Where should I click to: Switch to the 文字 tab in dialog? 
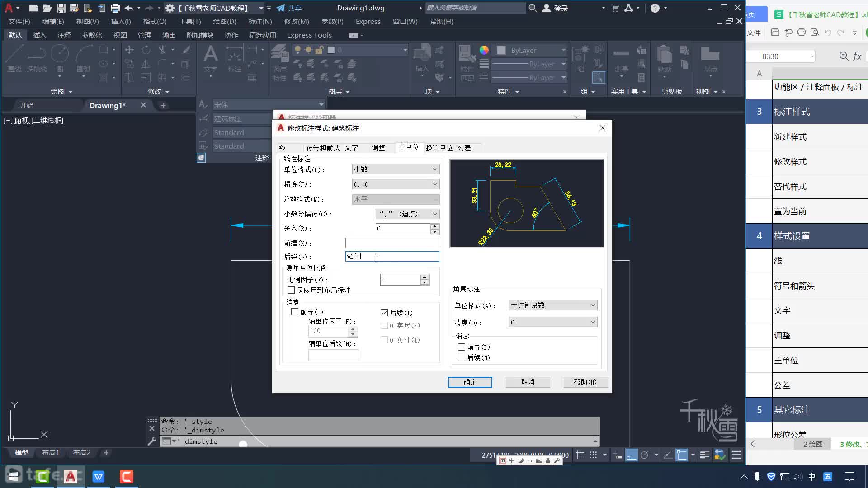351,148
